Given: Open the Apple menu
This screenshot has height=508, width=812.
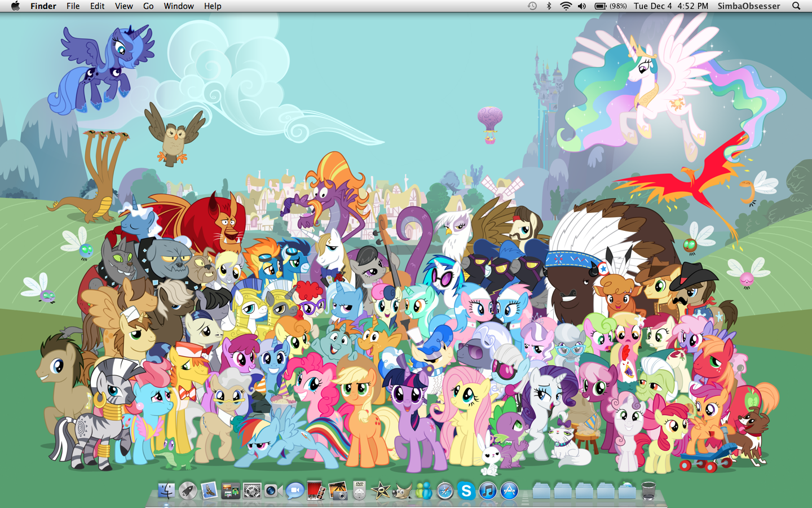Looking at the screenshot, I should [x=15, y=6].
